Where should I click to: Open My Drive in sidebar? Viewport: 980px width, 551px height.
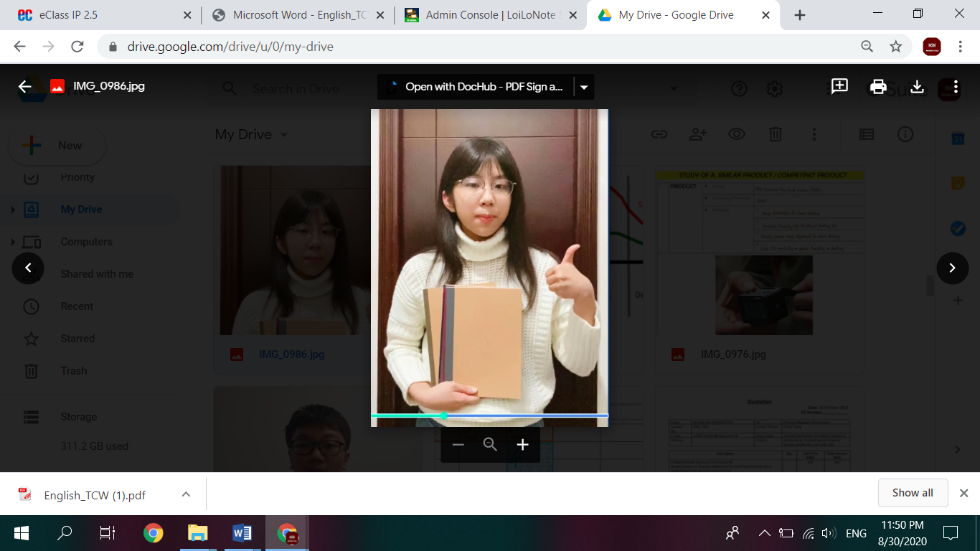pos(81,209)
